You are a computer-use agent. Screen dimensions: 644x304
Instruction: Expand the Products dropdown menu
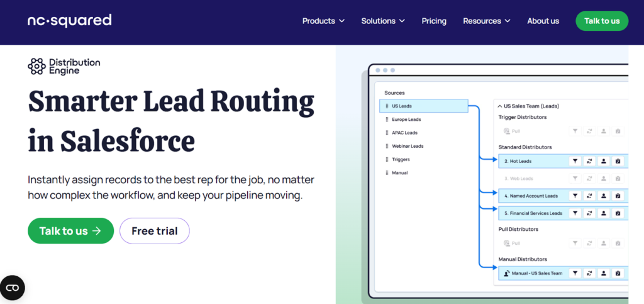(323, 21)
